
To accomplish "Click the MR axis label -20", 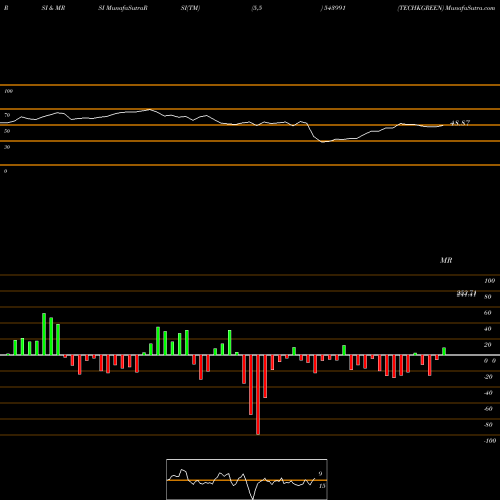I will (488, 377).
